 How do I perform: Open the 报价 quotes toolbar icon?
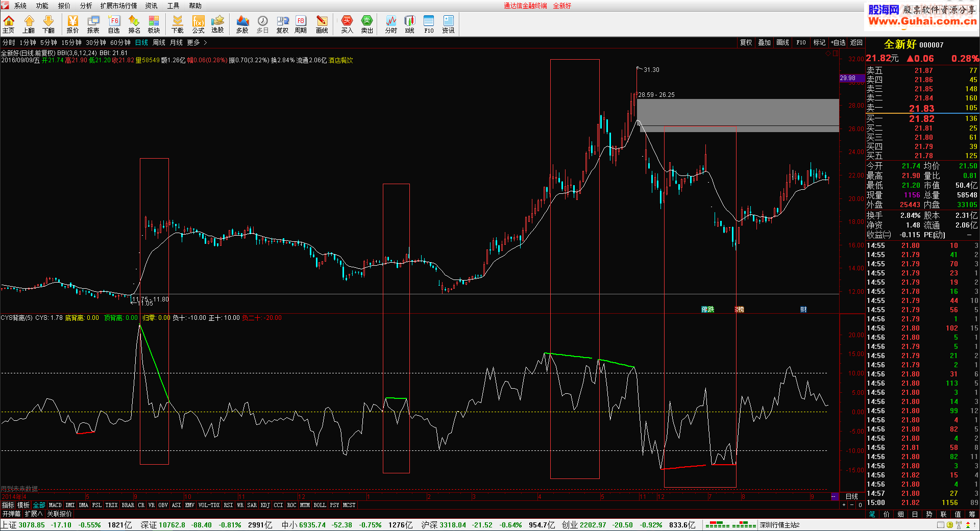(73, 24)
